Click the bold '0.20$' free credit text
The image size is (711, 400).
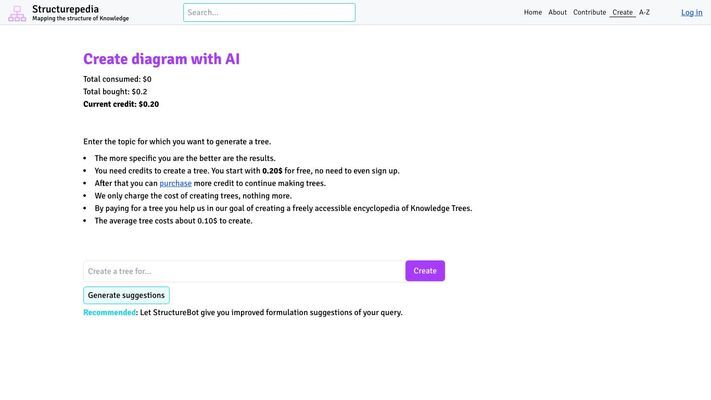tap(272, 171)
